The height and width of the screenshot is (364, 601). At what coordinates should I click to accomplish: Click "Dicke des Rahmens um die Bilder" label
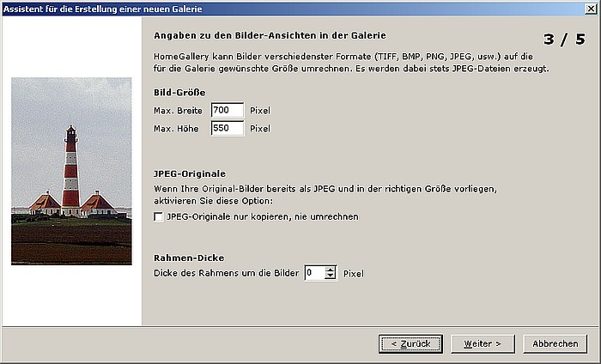[x=226, y=273]
